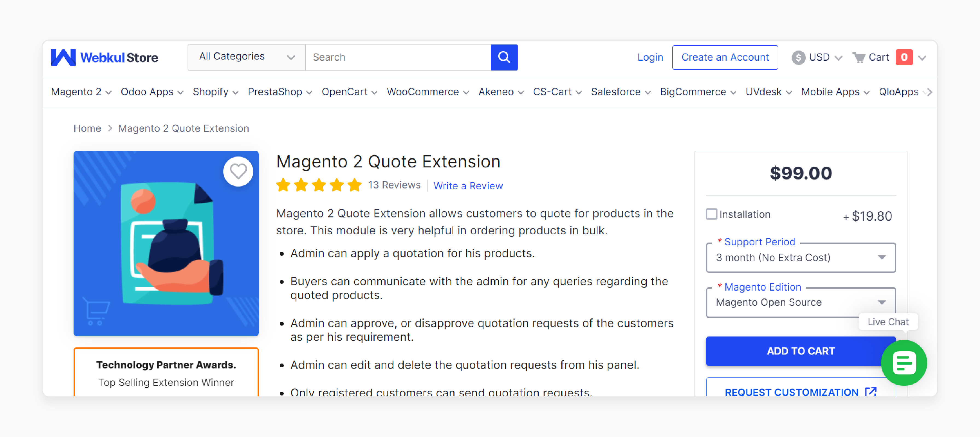
Task: Expand the WooCommerce menu
Action: pos(428,92)
